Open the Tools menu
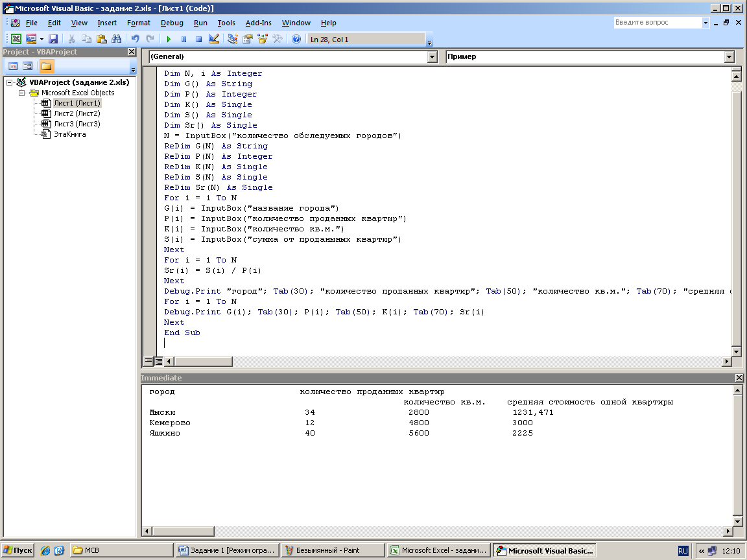Screen dimensions: 747x560 pos(226,23)
